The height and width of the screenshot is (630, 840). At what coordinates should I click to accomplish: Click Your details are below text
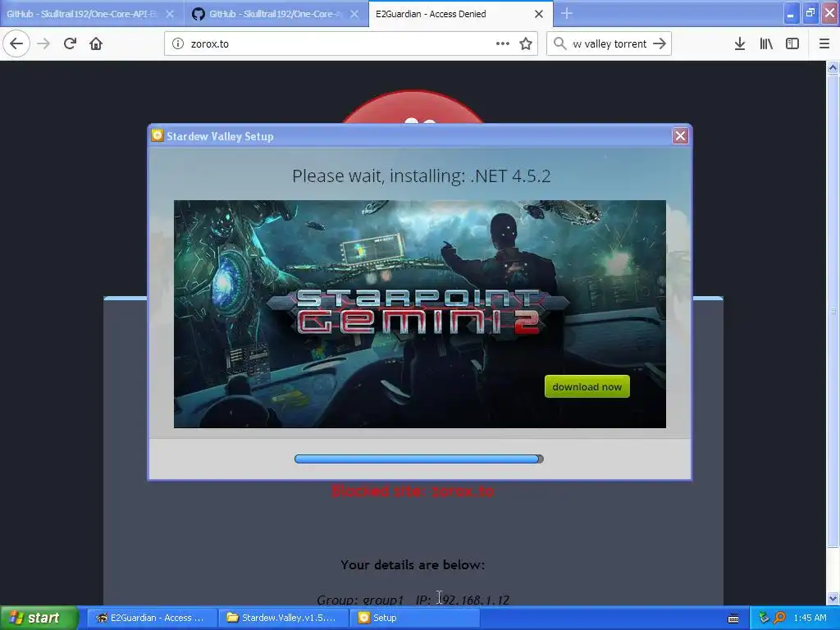click(413, 564)
